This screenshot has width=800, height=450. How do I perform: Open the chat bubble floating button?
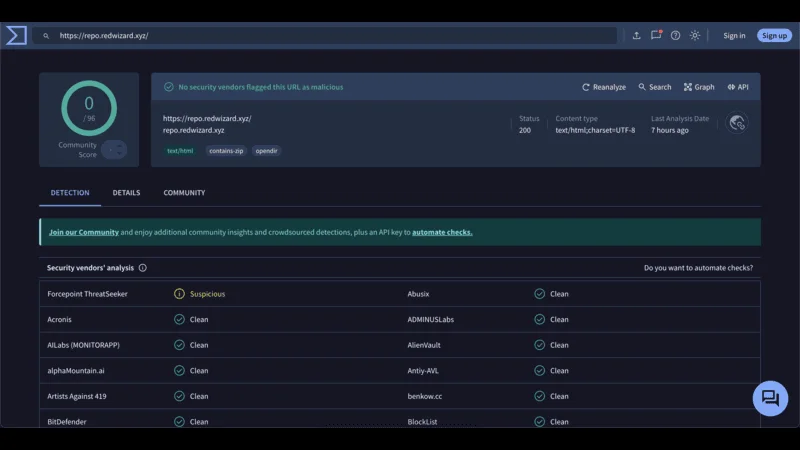pyautogui.click(x=770, y=398)
